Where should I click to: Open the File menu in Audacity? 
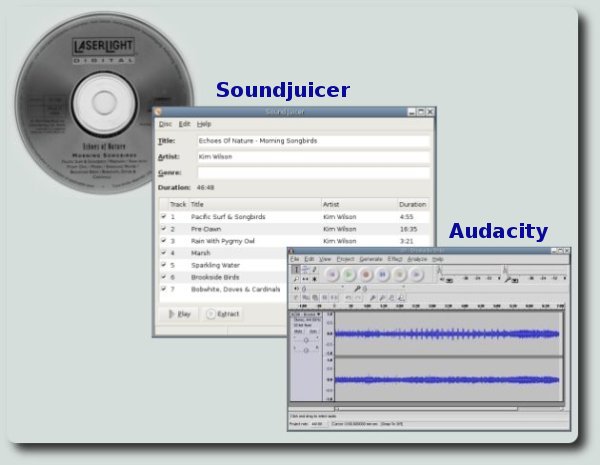click(x=294, y=259)
